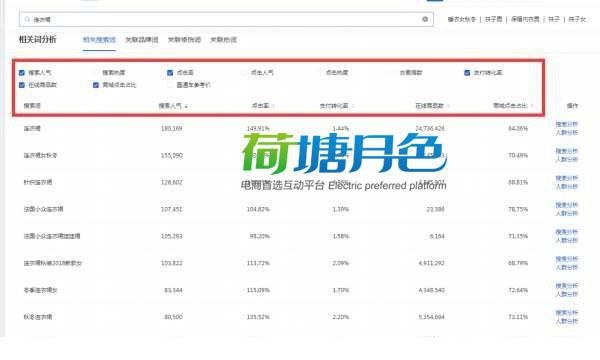Viewport: 600px width, 360px height.
Task: Select search popularity value 195,169
Action: 171,129
